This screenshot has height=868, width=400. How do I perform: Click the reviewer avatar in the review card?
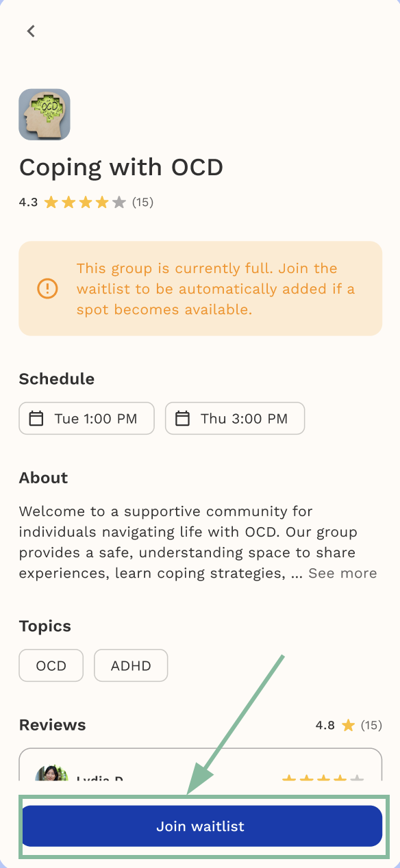[52, 774]
